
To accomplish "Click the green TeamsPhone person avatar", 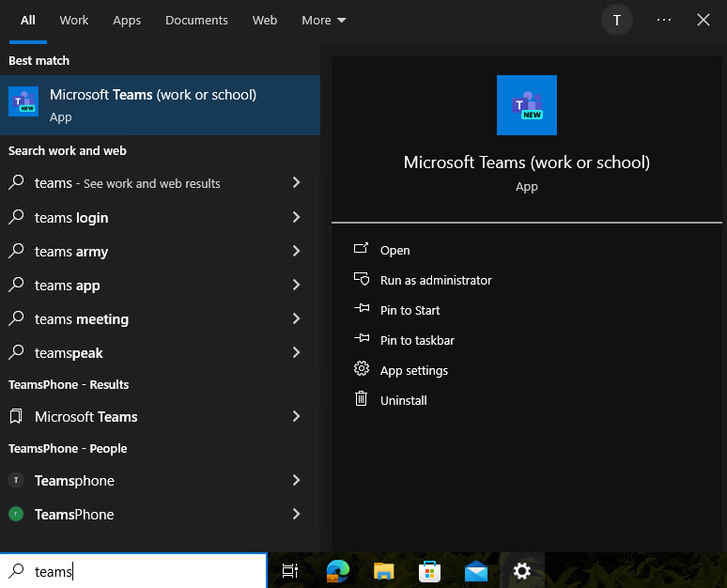I will (x=16, y=514).
